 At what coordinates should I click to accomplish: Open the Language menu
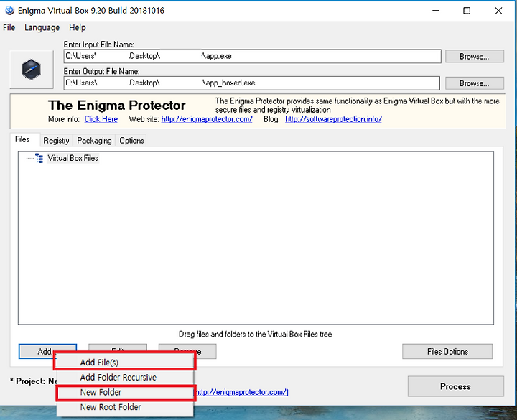(42, 27)
